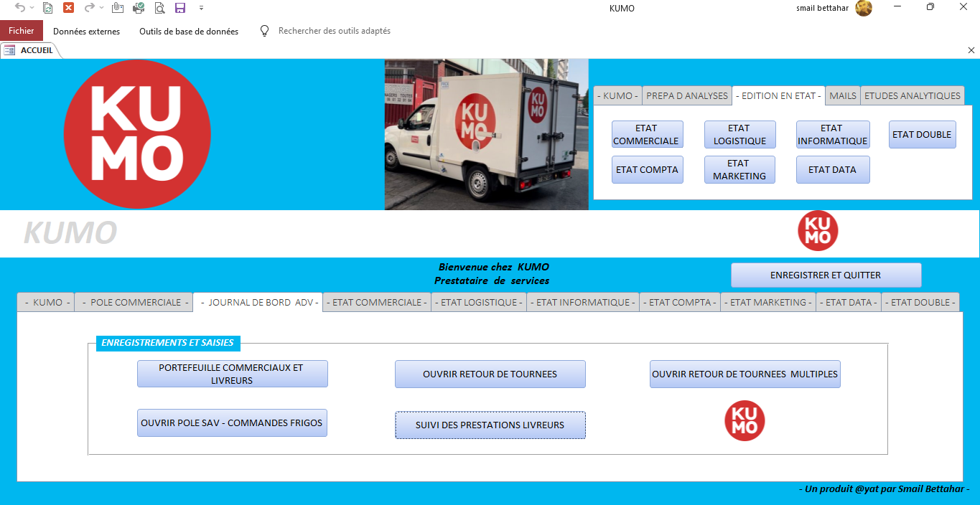980x505 pixels.
Task: Click the email attachment paperclip icon
Action: pos(118,8)
